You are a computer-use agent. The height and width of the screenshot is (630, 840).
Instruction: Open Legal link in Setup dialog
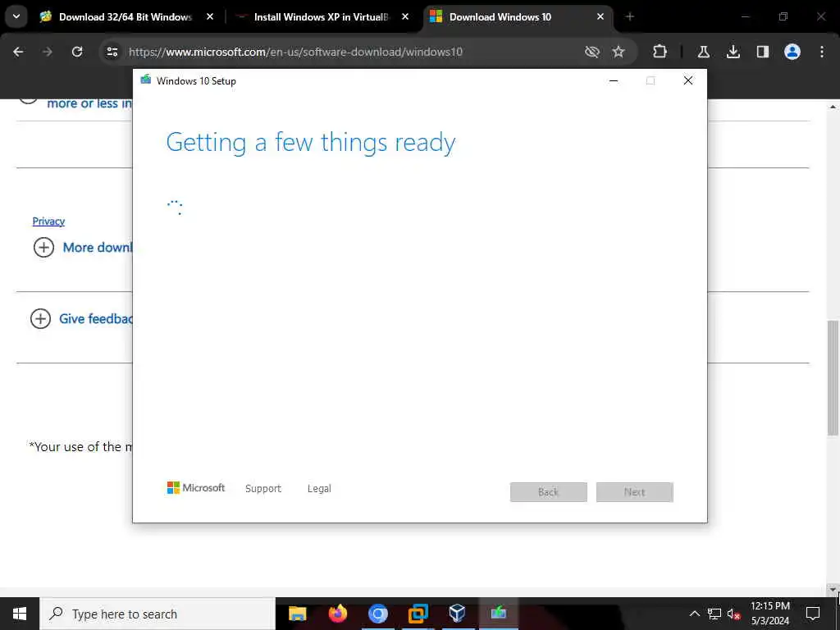(319, 489)
